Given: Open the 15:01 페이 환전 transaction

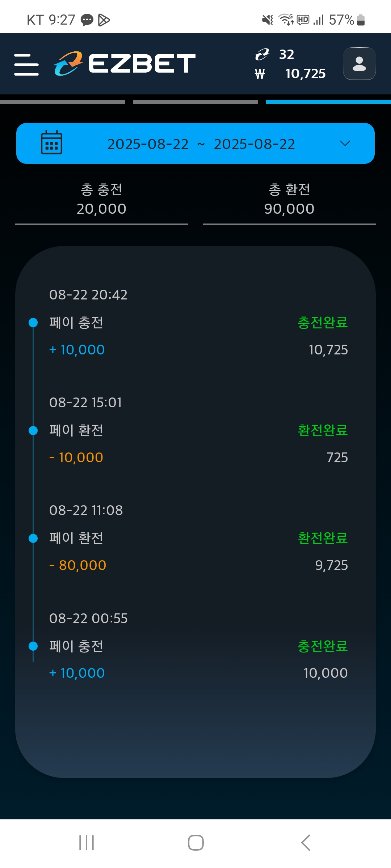Looking at the screenshot, I should (76, 430).
